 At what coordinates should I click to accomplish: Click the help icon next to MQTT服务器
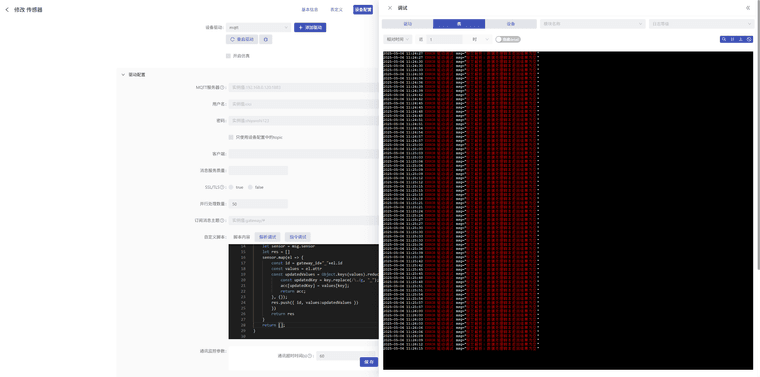(x=222, y=88)
